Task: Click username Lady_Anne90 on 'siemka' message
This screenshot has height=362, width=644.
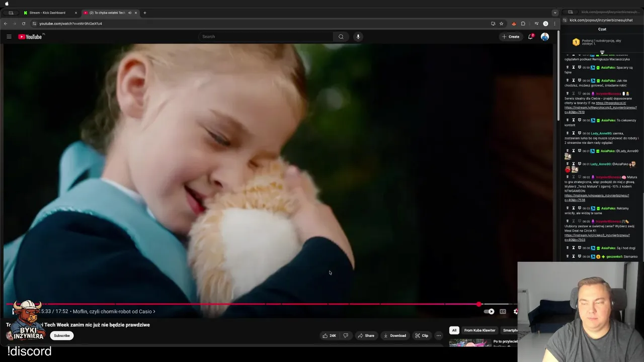Action: pos(601,133)
